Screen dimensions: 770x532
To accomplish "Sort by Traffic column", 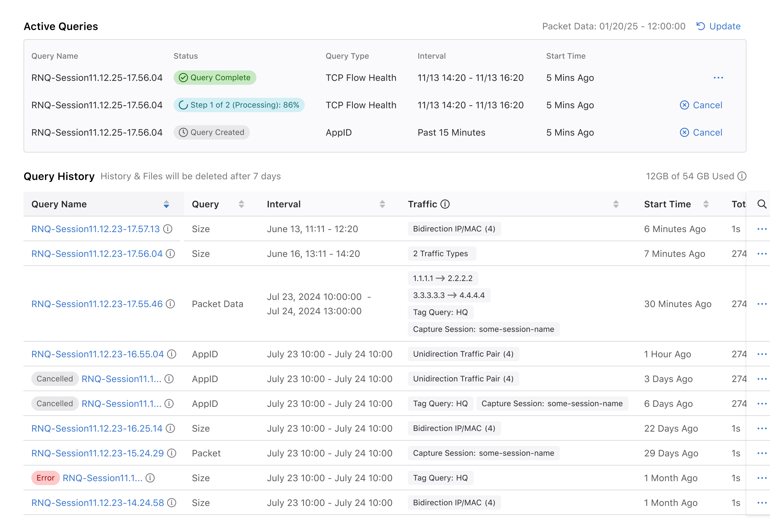I will tap(616, 204).
